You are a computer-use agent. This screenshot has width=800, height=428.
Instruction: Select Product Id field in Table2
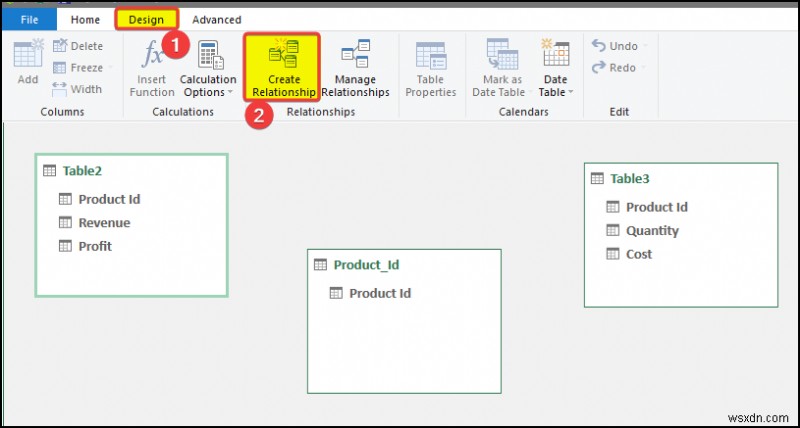click(x=109, y=199)
